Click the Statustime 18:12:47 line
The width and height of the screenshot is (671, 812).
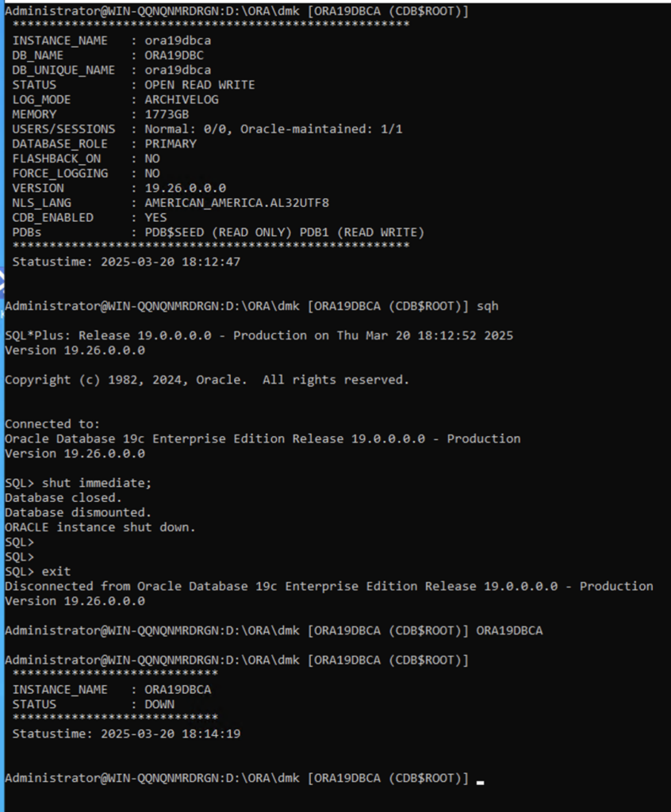pos(126,262)
